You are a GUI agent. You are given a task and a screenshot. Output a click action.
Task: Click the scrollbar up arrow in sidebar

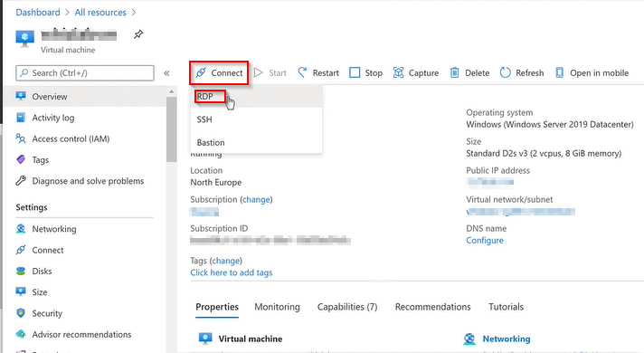pyautogui.click(x=171, y=91)
